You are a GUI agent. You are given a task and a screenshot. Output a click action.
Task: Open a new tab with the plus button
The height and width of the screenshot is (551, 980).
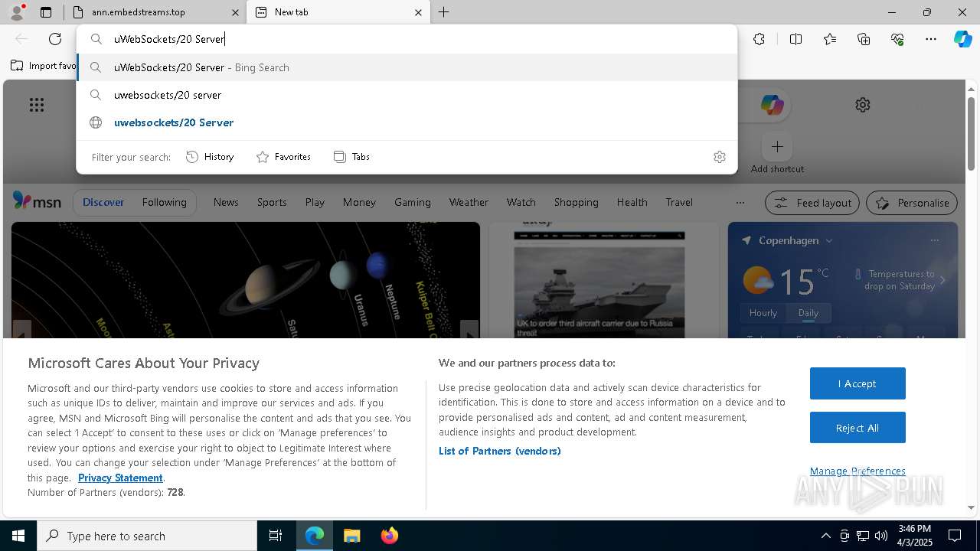444,12
